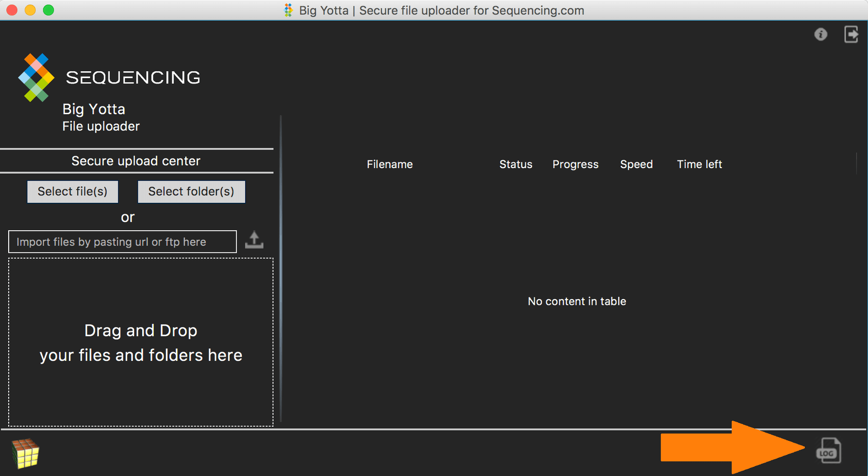Click the Status column header
868x476 pixels.
(x=516, y=164)
